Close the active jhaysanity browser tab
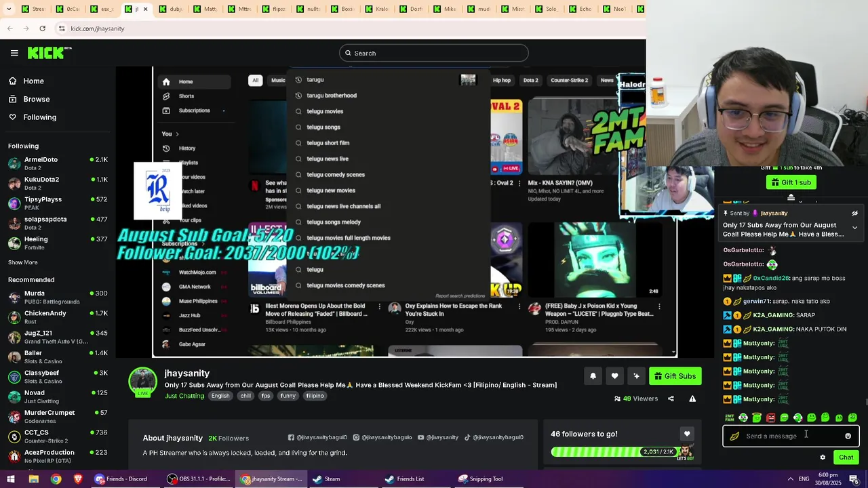Screen dimensions: 868x488 coord(145,9)
